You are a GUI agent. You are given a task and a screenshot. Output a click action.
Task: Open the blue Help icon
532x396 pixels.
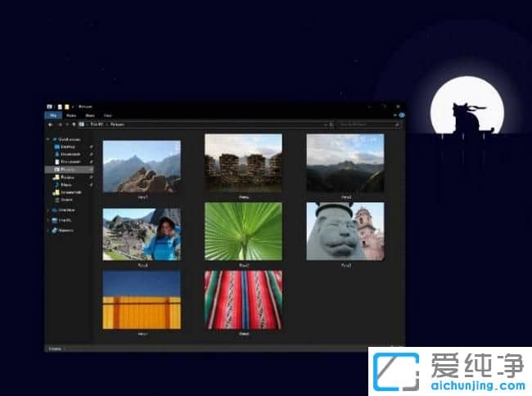(402, 115)
